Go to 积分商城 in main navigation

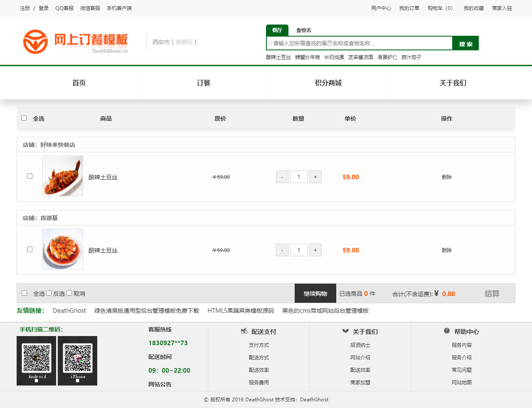click(x=328, y=83)
